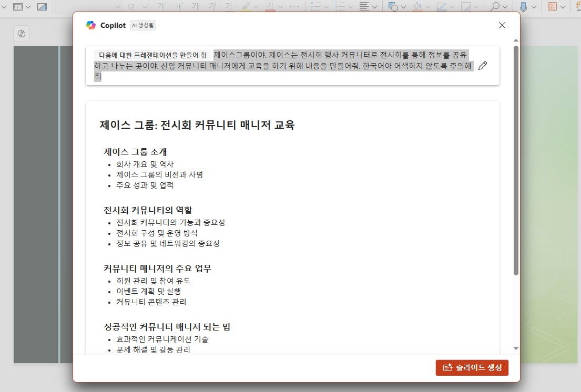Screen dimensions: 581x392
Task: Expand the slide layout dropdown arrow
Action: click(x=28, y=7)
